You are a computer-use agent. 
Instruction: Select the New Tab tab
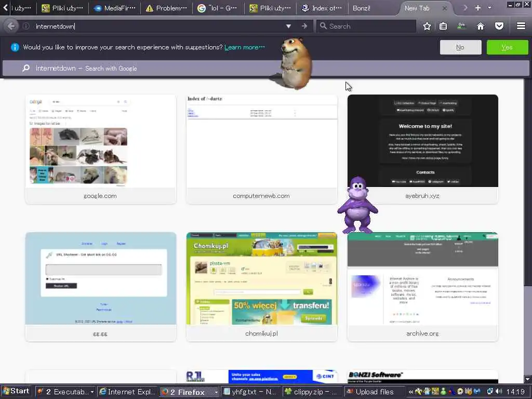click(x=417, y=8)
